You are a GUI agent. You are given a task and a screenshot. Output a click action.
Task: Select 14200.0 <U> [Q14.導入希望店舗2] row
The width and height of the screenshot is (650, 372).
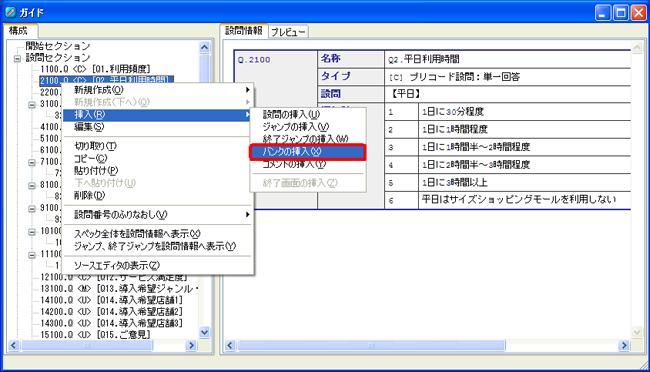111,311
